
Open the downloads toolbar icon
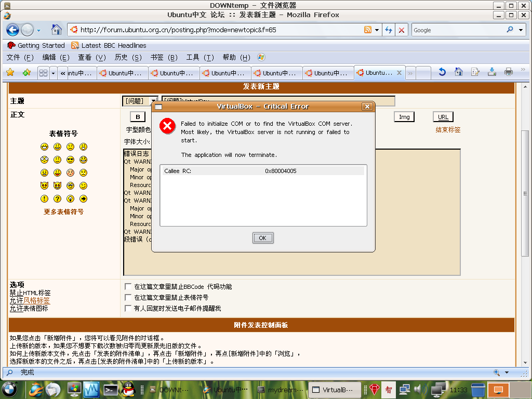click(x=492, y=72)
